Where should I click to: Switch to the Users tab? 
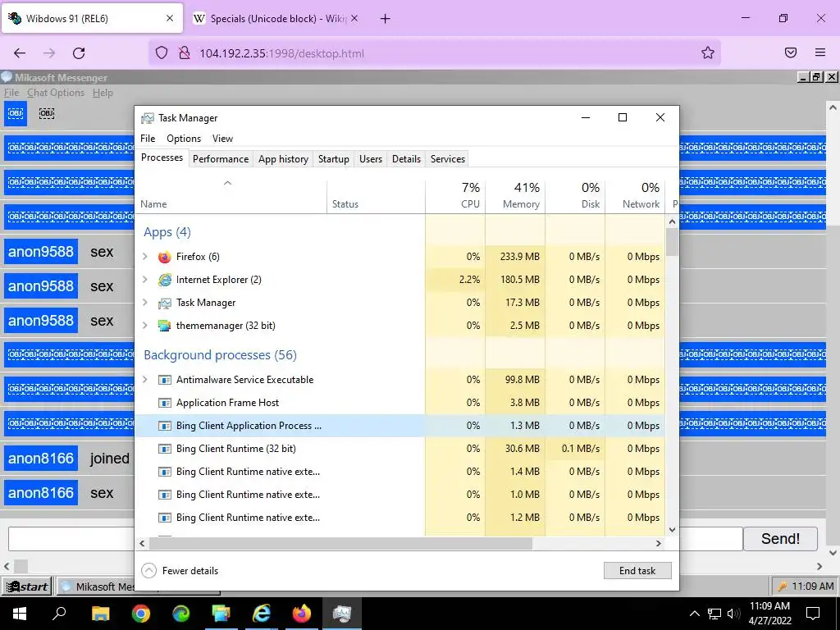(x=371, y=159)
